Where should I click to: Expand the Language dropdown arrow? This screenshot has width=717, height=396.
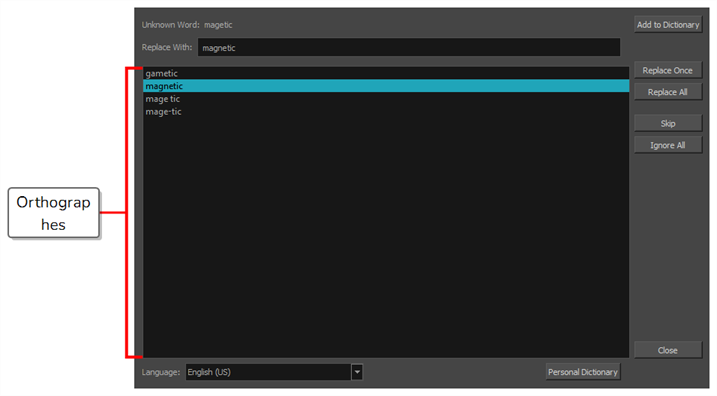357,372
